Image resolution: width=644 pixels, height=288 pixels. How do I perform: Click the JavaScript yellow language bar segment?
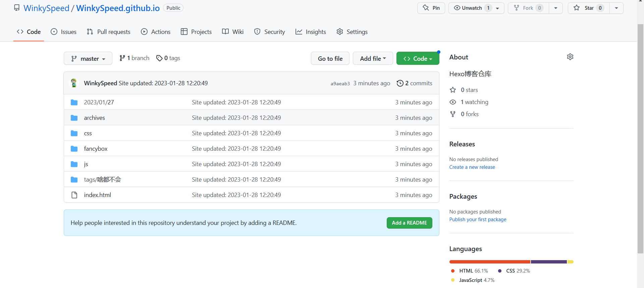tap(571, 262)
